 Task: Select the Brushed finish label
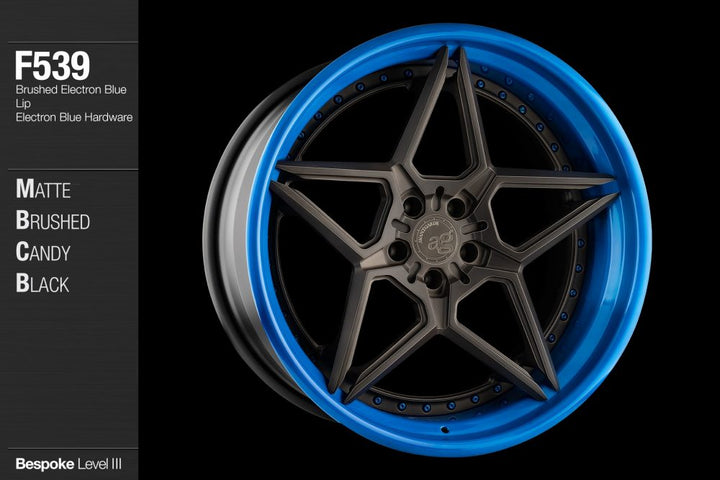(53, 221)
